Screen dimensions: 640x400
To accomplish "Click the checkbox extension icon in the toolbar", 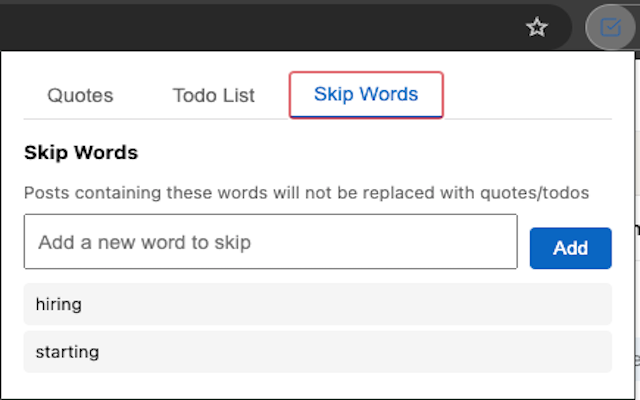I will [x=610, y=27].
